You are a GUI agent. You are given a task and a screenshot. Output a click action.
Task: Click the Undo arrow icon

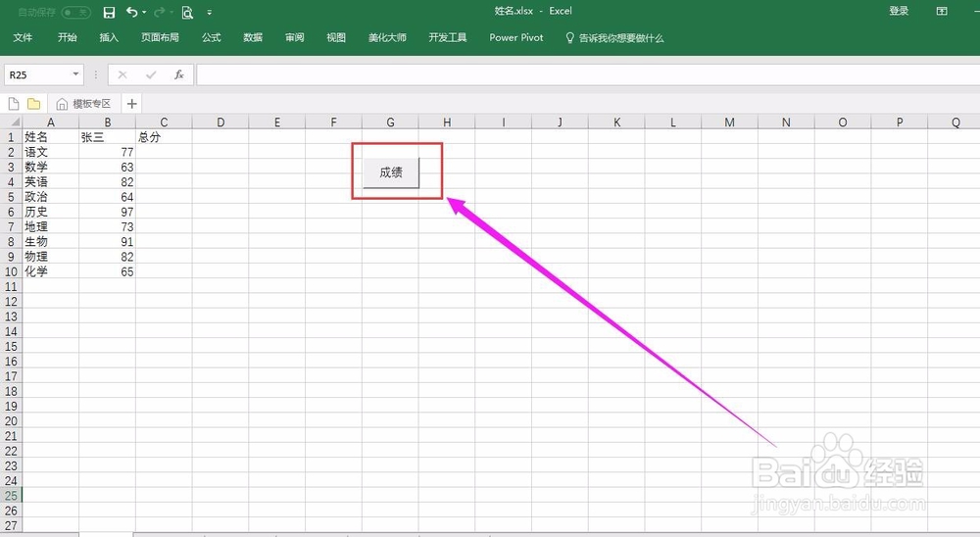point(131,12)
